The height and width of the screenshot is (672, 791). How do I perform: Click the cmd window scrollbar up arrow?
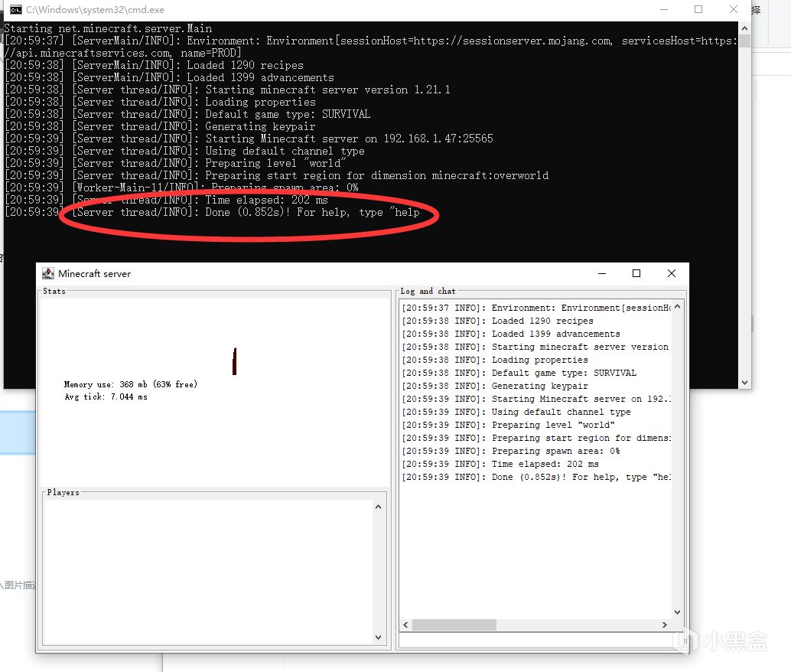click(x=744, y=28)
